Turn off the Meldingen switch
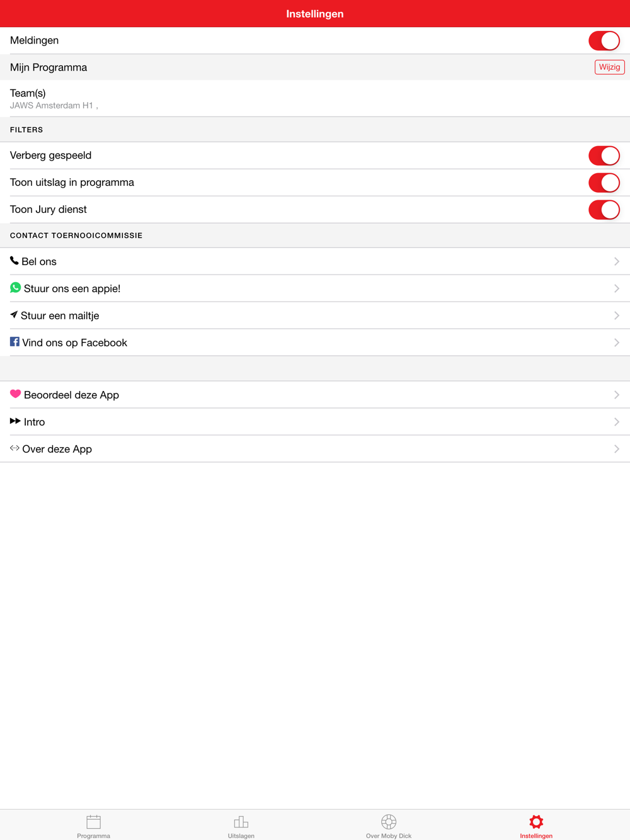The width and height of the screenshot is (630, 840). tap(604, 40)
